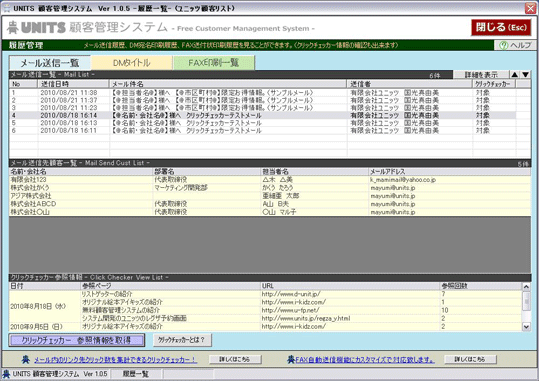Screen dimensions: 539x381
Task: Click mascot icon beside the FAX link
Action: (x=291, y=360)
